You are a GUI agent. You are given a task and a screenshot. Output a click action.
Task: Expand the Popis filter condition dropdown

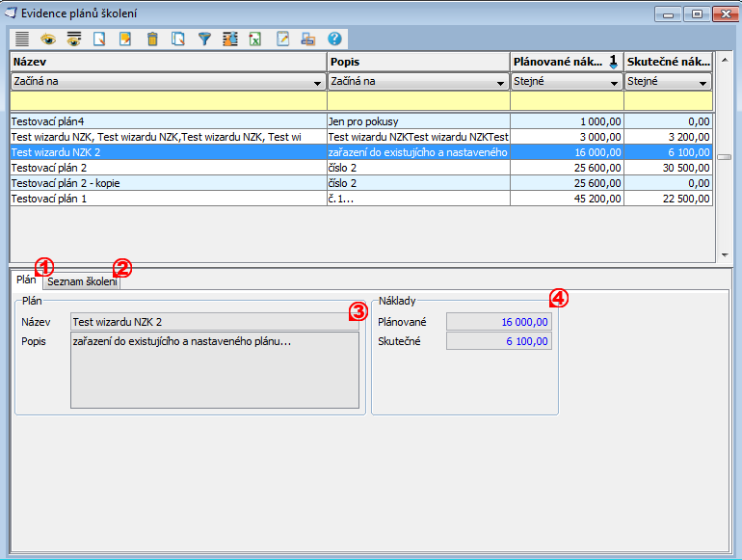pyautogui.click(x=500, y=83)
